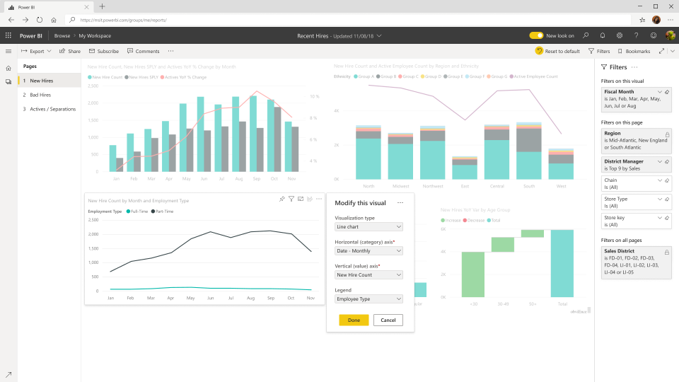Image resolution: width=679 pixels, height=382 pixels.
Task: Open Legend Employee Type dropdown
Action: point(369,299)
